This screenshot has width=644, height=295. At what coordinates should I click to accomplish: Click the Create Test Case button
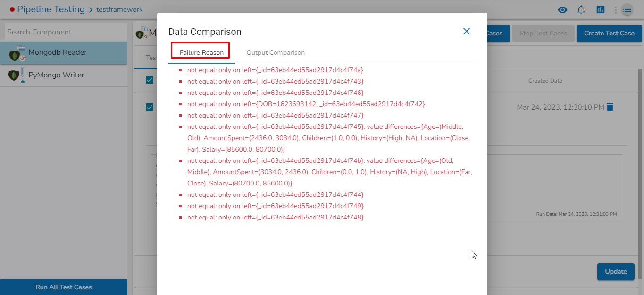click(x=609, y=33)
